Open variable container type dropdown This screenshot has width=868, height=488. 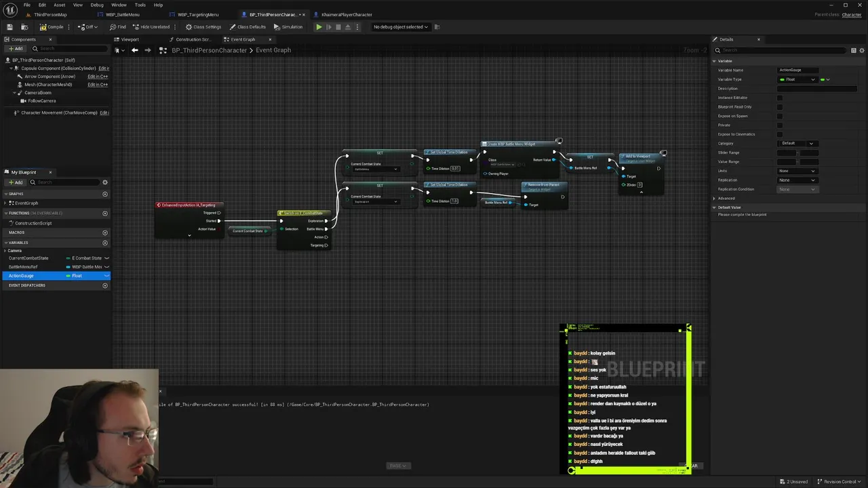coord(825,79)
